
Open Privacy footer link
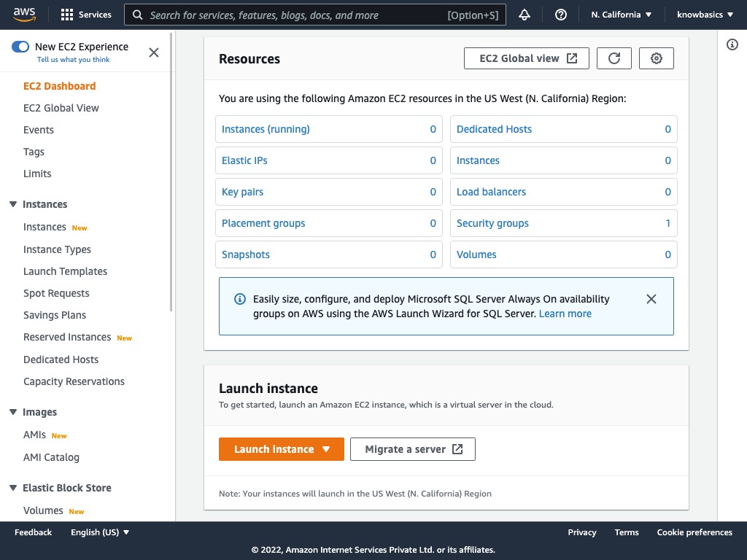pyautogui.click(x=581, y=532)
